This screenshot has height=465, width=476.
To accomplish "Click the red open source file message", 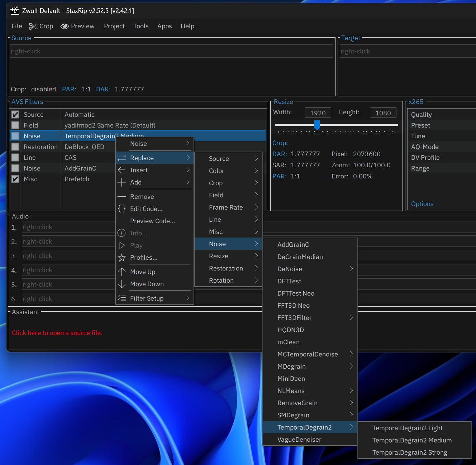I will (x=57, y=333).
